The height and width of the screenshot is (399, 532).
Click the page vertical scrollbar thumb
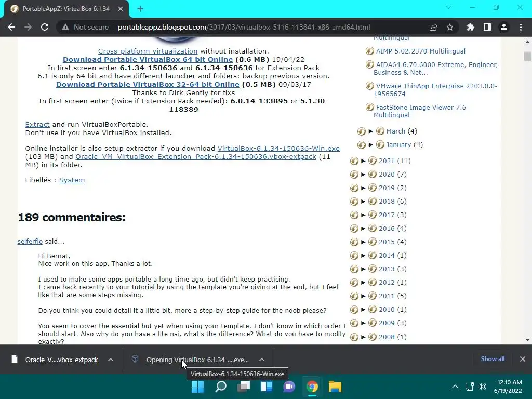(x=527, y=56)
